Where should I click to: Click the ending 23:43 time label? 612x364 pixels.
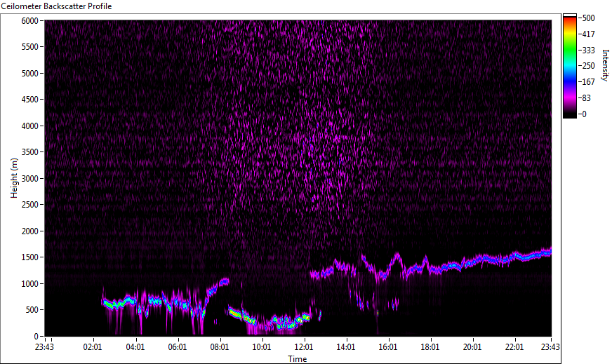pos(550,347)
